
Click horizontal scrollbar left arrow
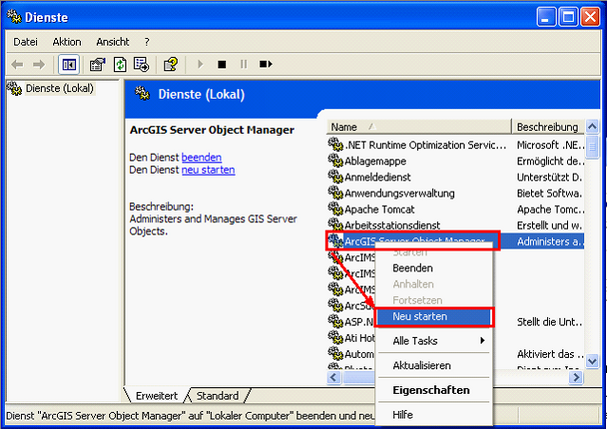(334, 377)
